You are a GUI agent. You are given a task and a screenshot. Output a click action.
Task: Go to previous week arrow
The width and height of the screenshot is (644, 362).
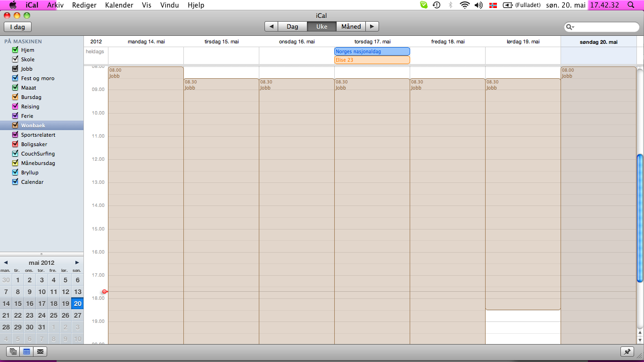(271, 26)
